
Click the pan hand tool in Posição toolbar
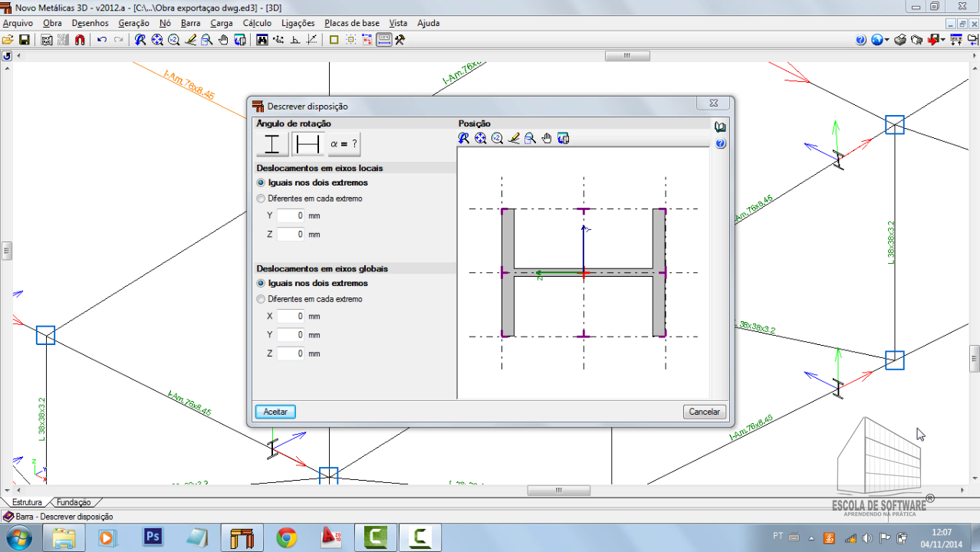pyautogui.click(x=547, y=138)
